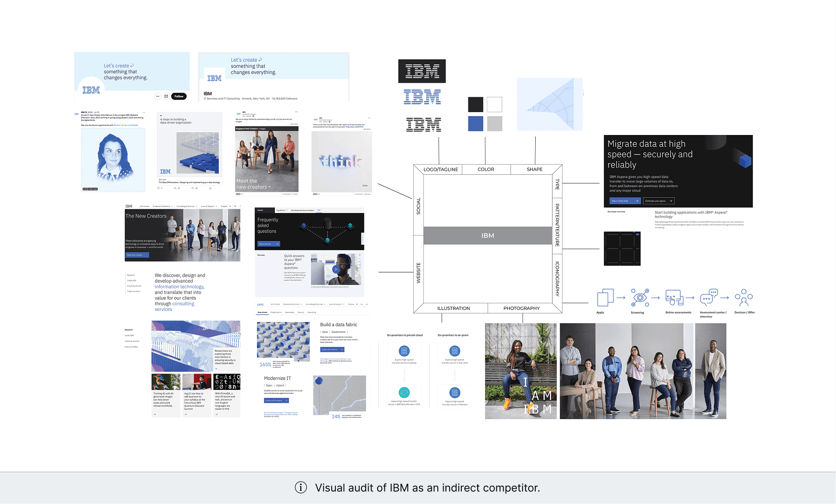Select the SHAPE label
836x504 pixels.
(535, 170)
